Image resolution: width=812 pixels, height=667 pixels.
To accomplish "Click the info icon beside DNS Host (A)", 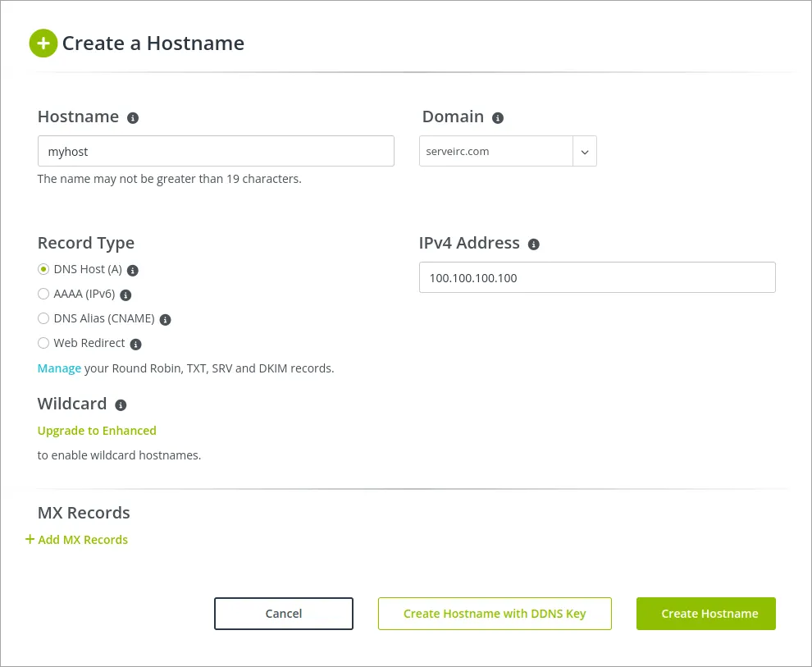I will pos(133,271).
